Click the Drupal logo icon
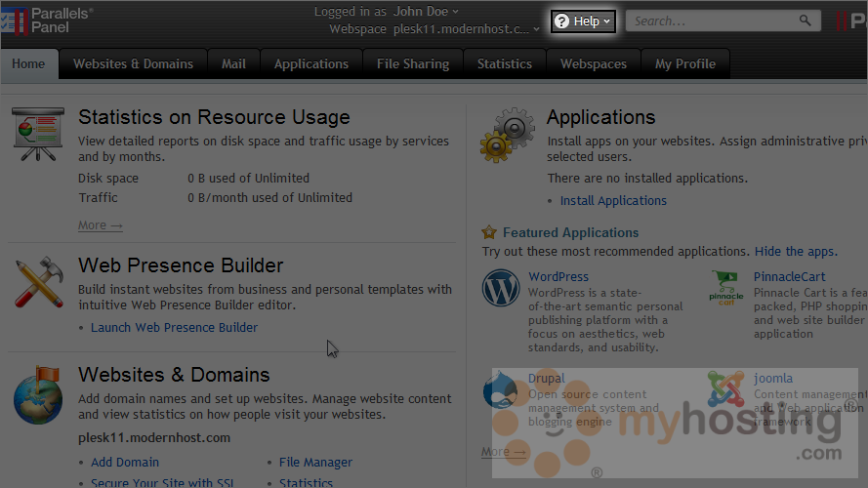Viewport: 868px width, 488px height. click(x=500, y=389)
